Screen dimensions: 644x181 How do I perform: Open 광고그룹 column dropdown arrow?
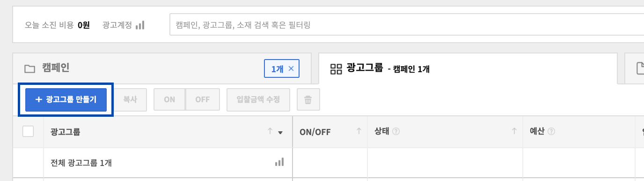pos(280,133)
